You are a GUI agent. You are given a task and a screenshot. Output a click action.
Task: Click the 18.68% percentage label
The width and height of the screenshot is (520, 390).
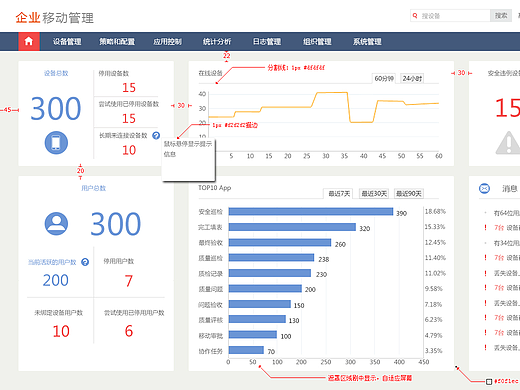pos(435,211)
